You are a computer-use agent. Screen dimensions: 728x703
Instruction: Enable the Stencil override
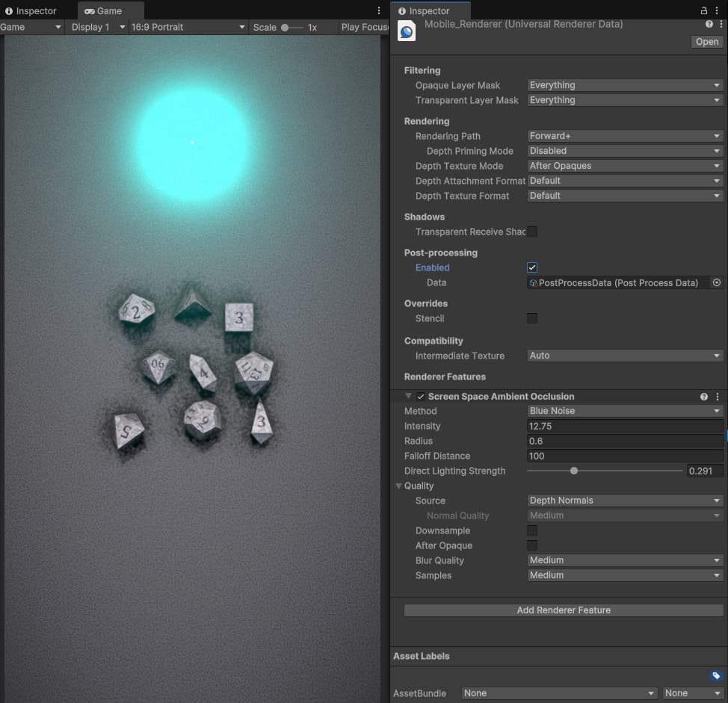click(x=531, y=318)
